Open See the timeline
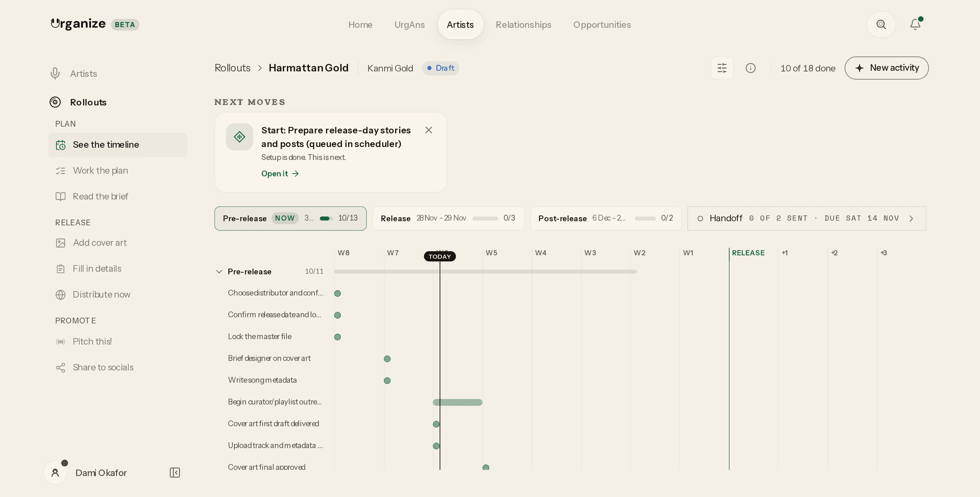980x497 pixels. click(118, 145)
